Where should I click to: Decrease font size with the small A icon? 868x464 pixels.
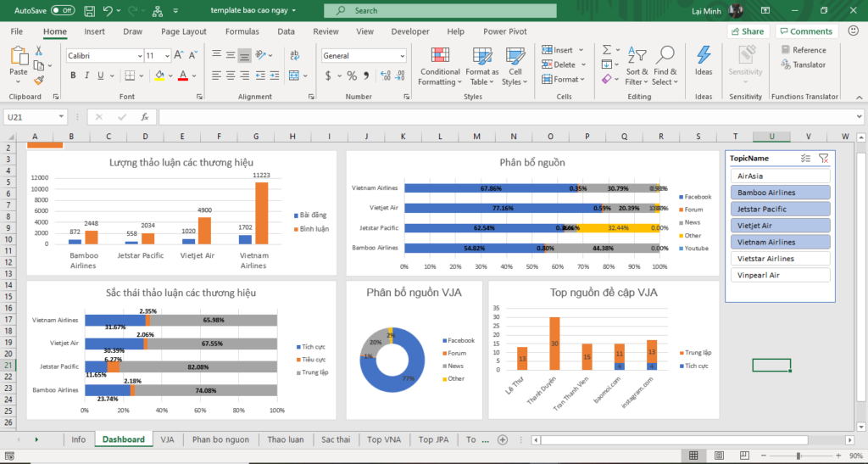[x=192, y=55]
